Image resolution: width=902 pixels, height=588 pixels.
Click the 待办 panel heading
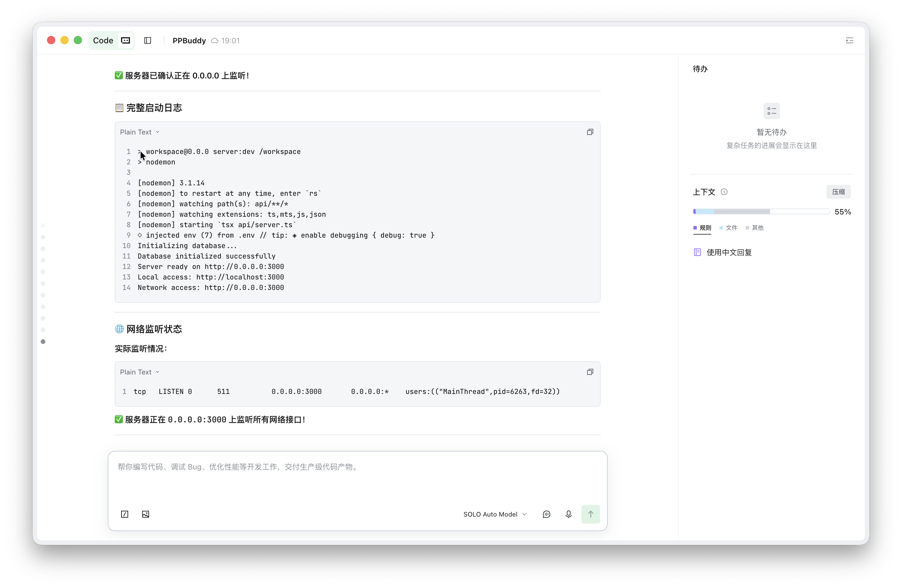point(700,69)
